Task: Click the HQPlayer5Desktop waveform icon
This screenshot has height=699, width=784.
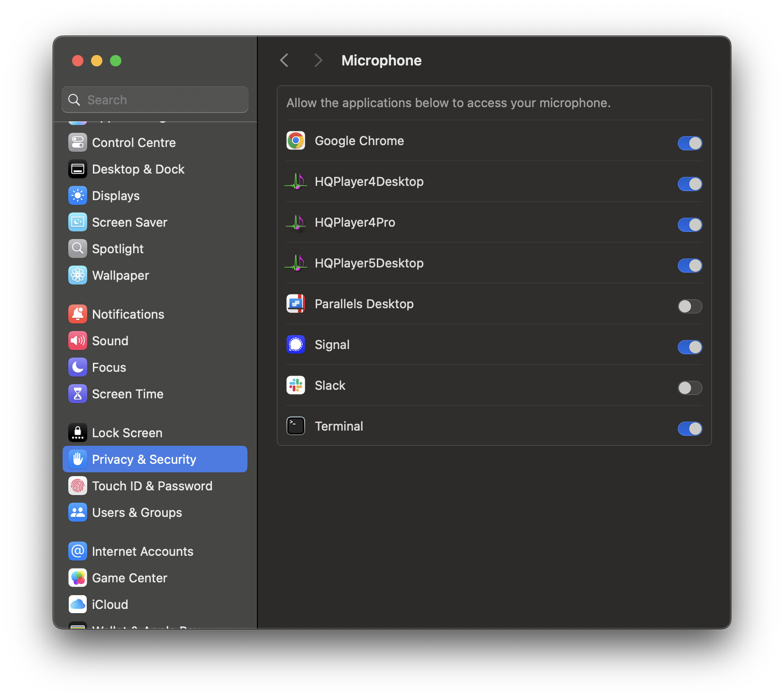Action: (296, 263)
